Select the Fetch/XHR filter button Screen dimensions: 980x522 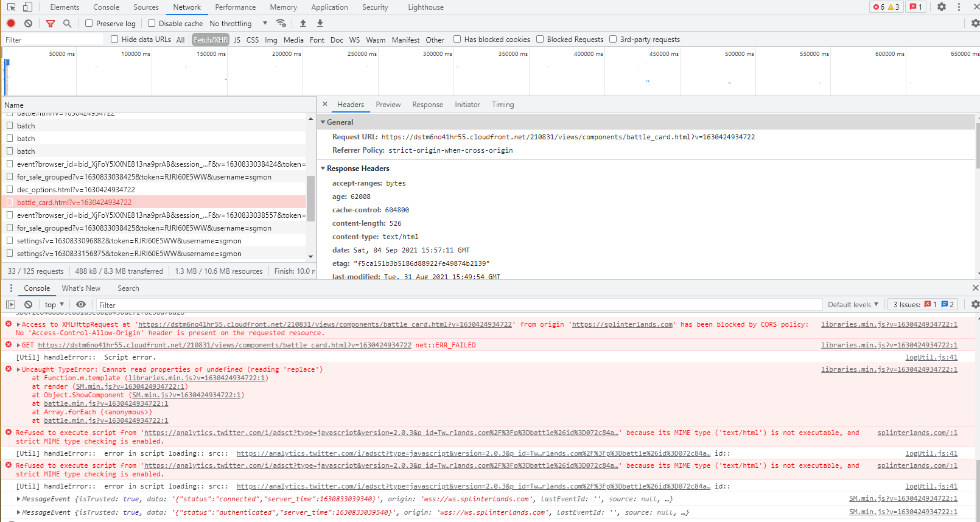(211, 40)
